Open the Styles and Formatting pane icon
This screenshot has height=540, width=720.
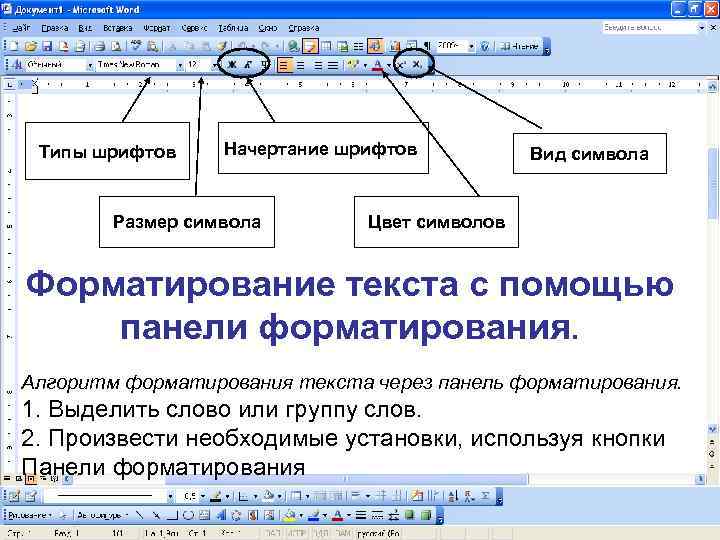17,65
